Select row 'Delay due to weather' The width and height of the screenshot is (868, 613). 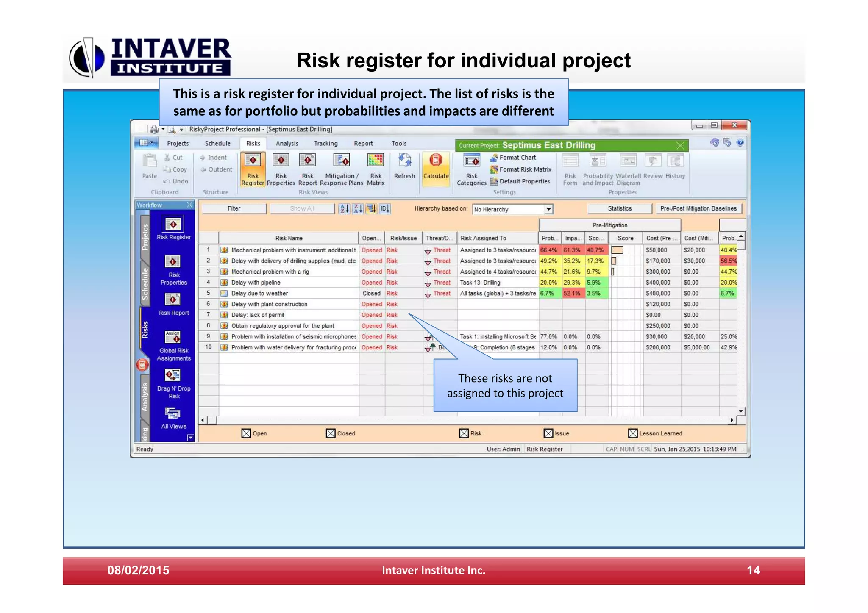point(468,293)
